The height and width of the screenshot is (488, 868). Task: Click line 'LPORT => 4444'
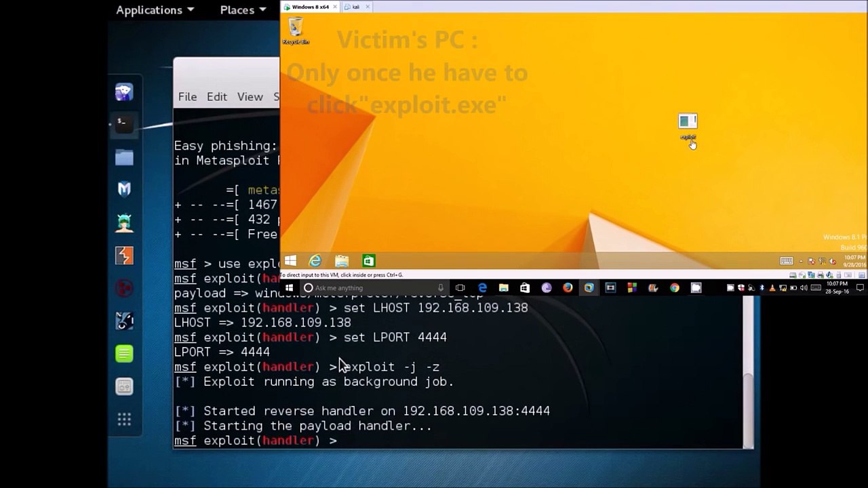point(222,352)
